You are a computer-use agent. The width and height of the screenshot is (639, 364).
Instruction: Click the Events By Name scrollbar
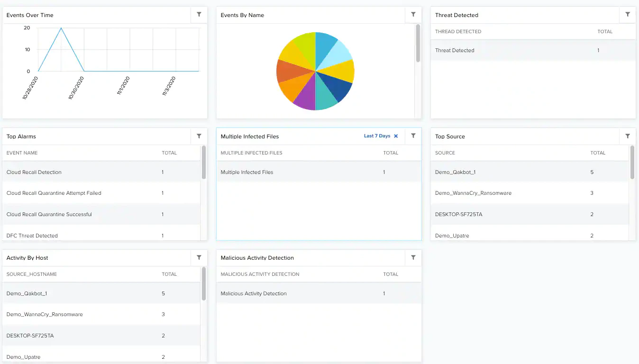point(418,43)
